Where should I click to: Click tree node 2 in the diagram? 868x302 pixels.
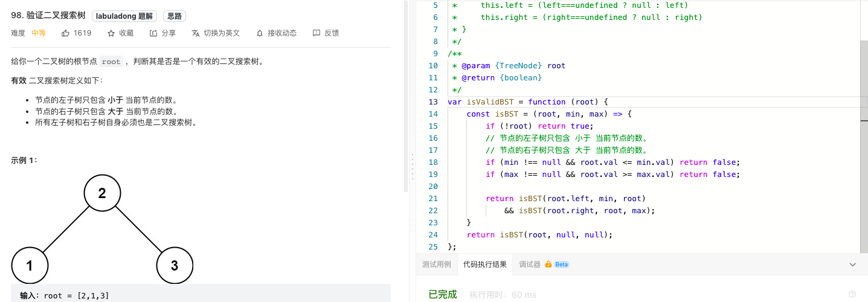102,193
